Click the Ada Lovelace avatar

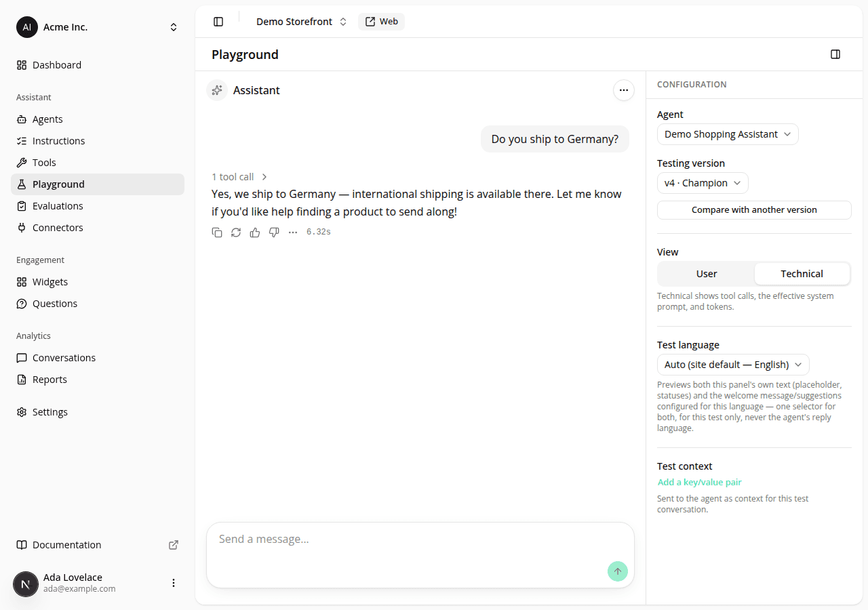26,584
